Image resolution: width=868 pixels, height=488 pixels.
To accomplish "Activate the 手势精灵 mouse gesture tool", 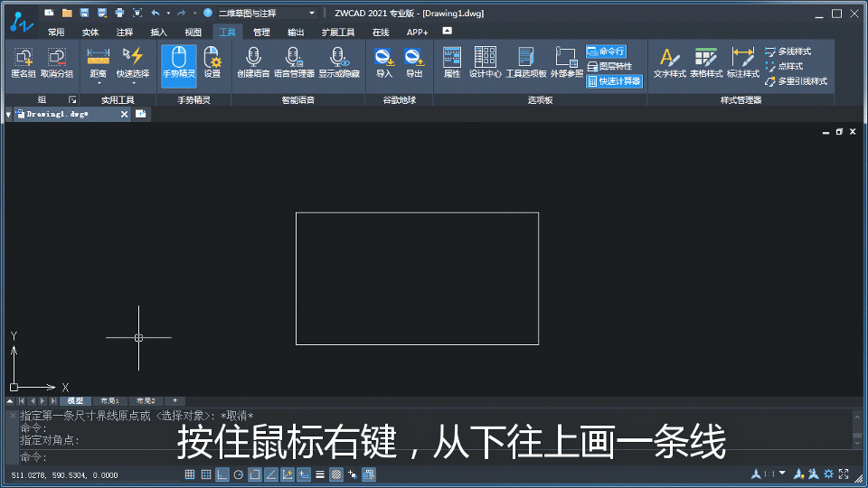I will (x=178, y=61).
